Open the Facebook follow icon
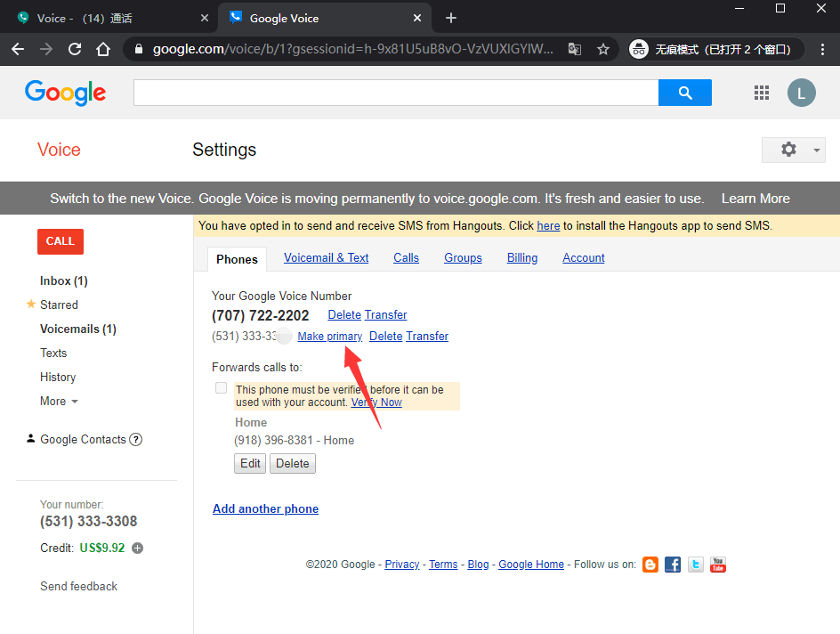Viewport: 840px width, 634px height. 673,565
